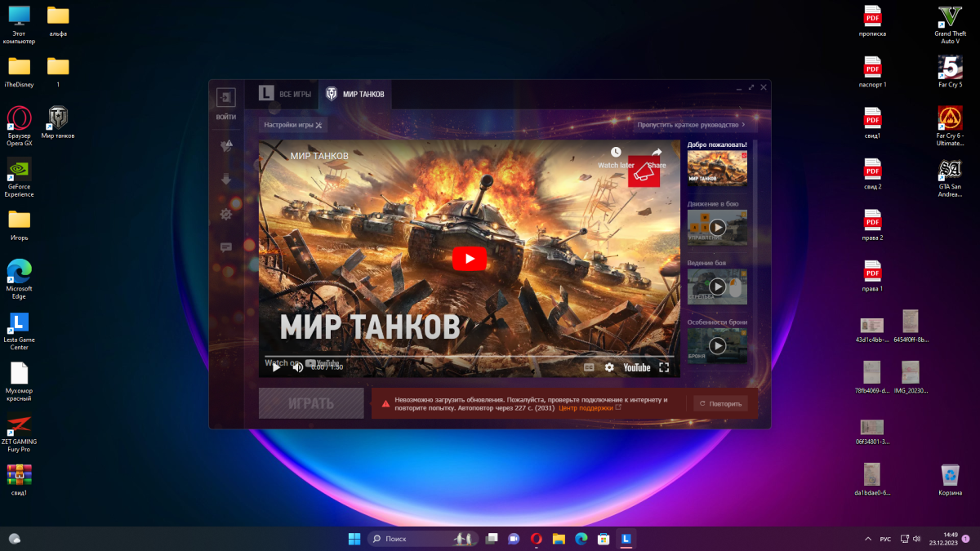Click МИР ТАНКОВ video title text
This screenshot has width=980, height=551.
319,155
